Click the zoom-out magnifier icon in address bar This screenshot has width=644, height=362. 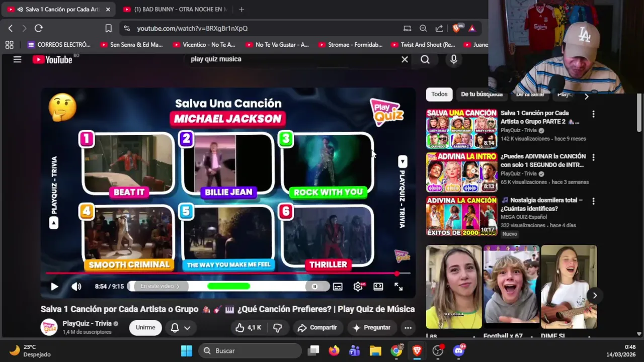point(423,29)
